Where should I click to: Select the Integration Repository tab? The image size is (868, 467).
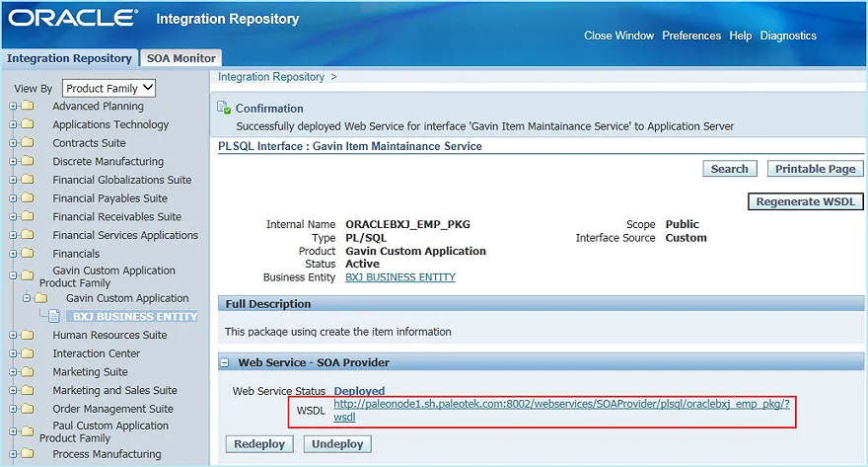[69, 58]
